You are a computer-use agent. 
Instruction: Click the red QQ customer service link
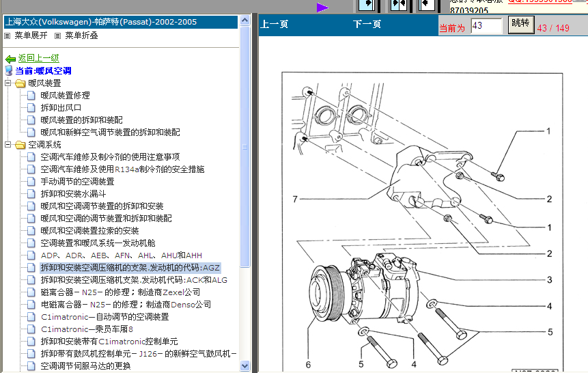[540, 1]
